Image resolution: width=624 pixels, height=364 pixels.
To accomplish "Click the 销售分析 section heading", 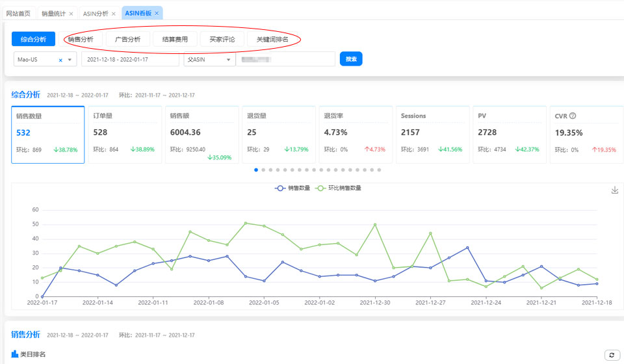I will point(25,335).
